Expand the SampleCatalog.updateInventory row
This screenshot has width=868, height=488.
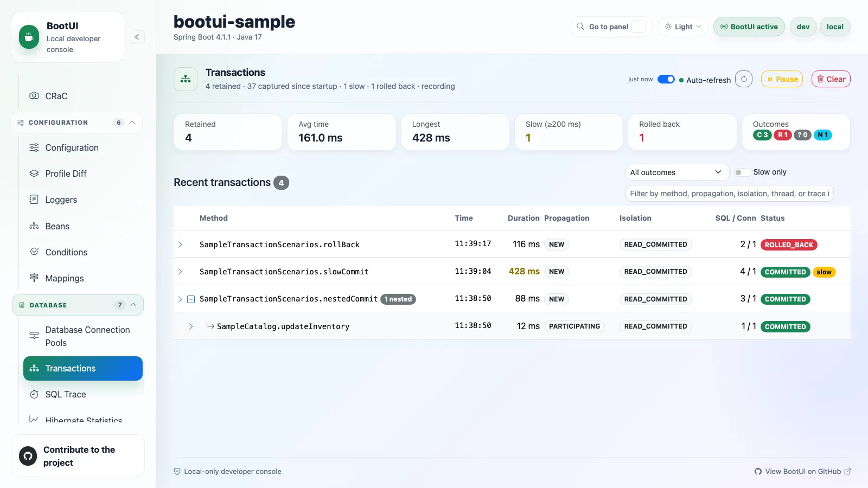pos(191,326)
